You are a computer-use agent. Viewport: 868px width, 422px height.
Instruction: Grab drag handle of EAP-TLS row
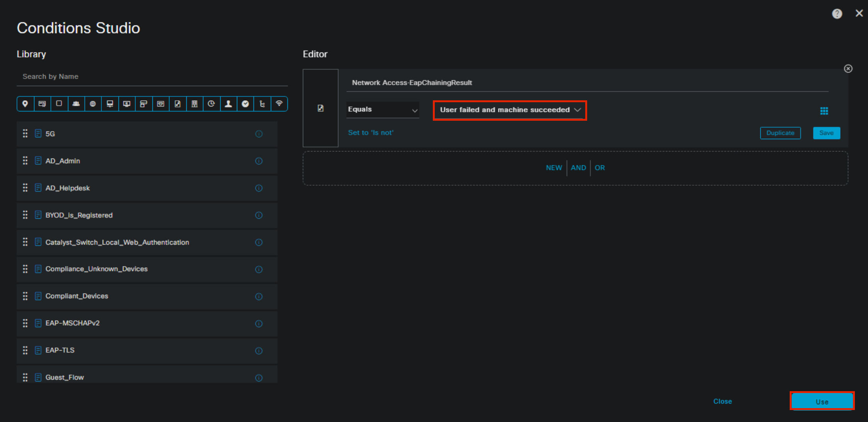(25, 350)
